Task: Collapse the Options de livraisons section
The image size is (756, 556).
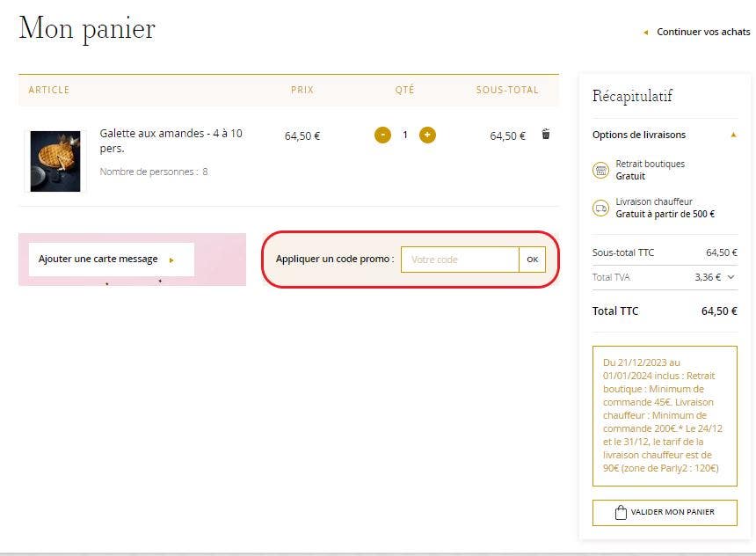Action: tap(733, 135)
